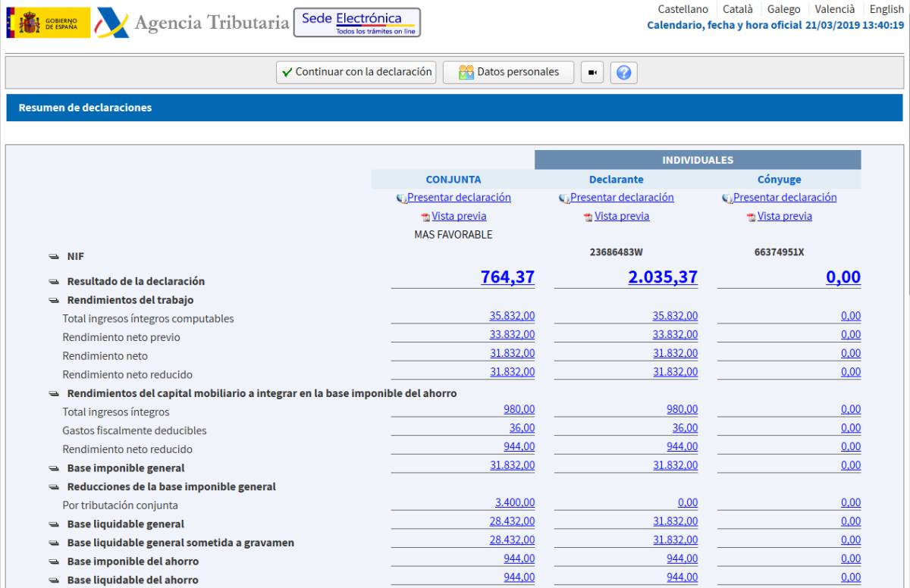Click Cónyuge Base imponible general 0,00
This screenshot has width=910, height=588.
(851, 465)
